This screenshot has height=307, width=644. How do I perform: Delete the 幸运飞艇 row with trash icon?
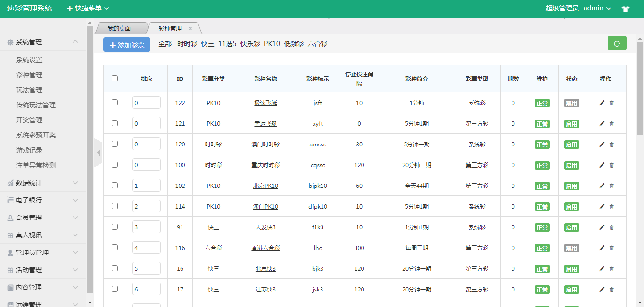pos(612,123)
